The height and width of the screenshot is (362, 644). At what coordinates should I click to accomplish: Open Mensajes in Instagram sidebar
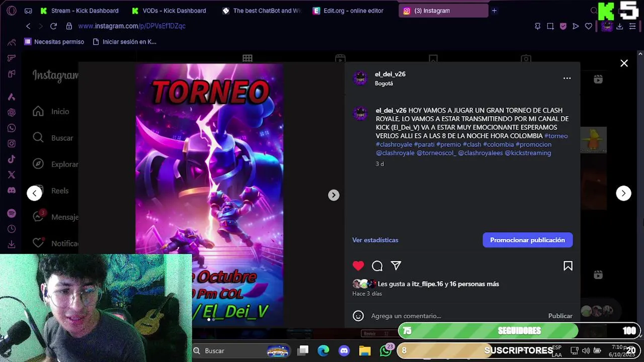click(55, 217)
